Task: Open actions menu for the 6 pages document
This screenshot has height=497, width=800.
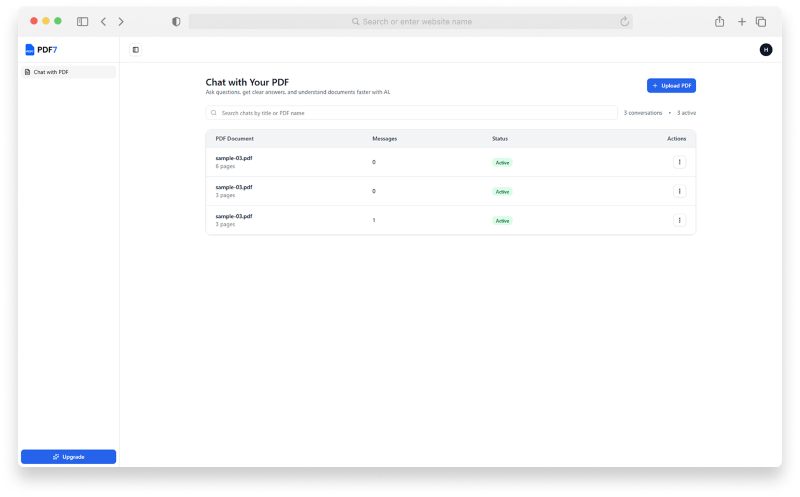Action: point(680,162)
